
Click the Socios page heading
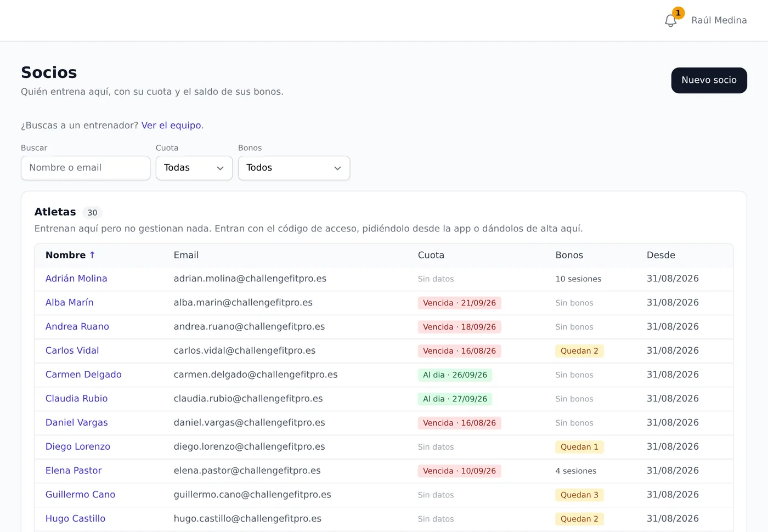click(49, 72)
